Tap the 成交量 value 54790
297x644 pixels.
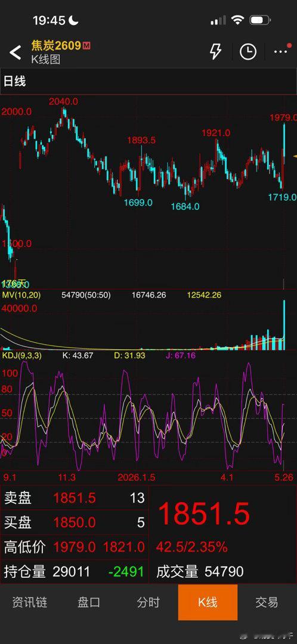223,571
